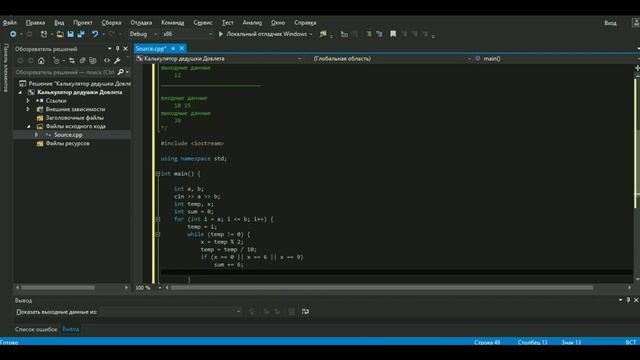Open the Вид menu
Viewport: 640px width, 360px height.
pos(59,23)
